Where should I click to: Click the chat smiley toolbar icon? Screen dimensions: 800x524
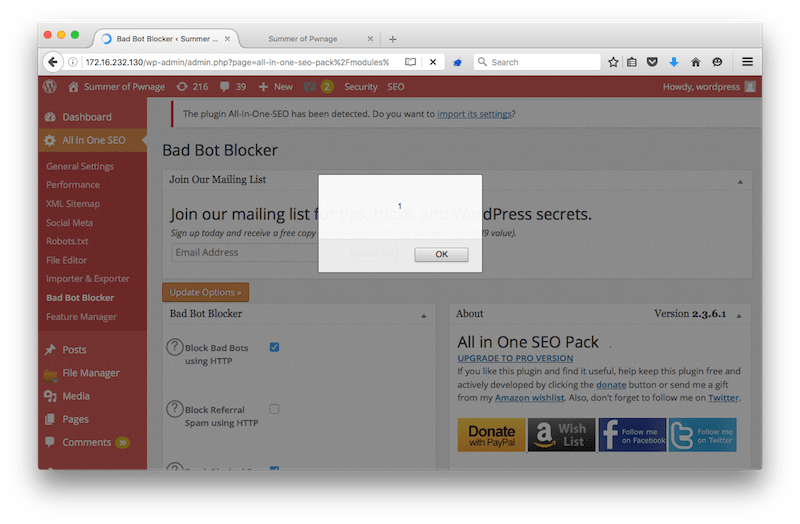[x=717, y=62]
